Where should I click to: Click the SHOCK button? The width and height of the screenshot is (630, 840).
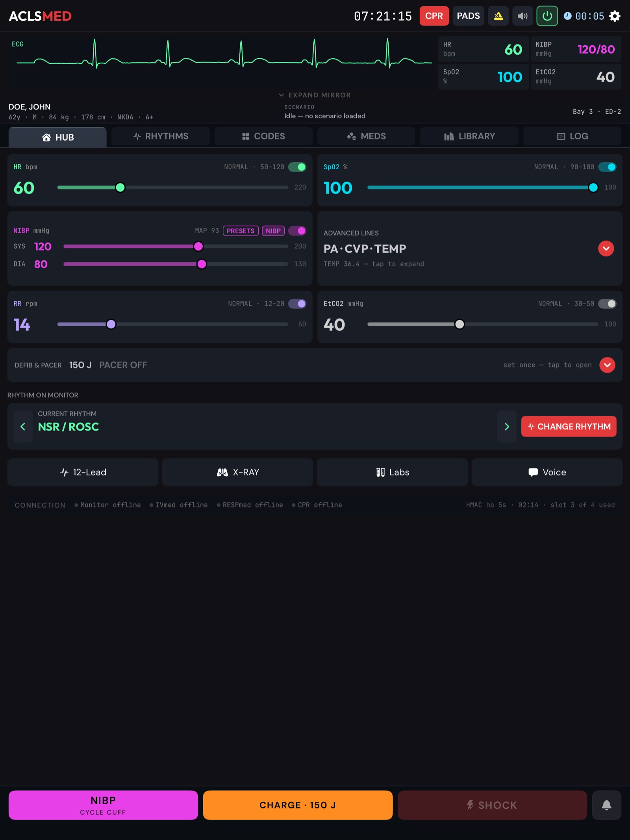click(492, 805)
